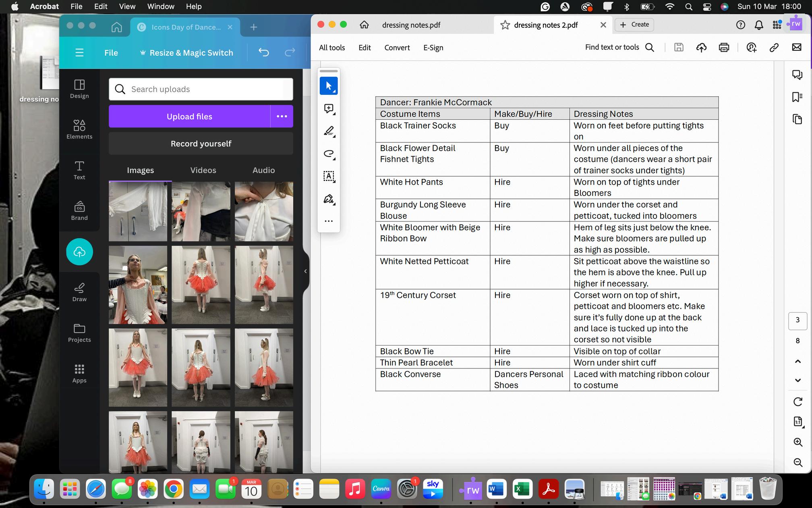Image resolution: width=812 pixels, height=508 pixels.
Task: Collapse the Canva side panel handle
Action: tap(305, 271)
